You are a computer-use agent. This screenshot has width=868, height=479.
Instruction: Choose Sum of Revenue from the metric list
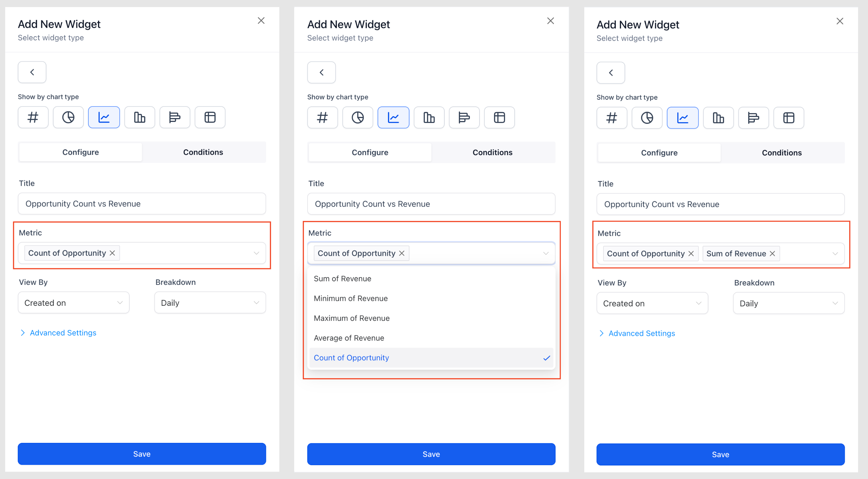342,279
